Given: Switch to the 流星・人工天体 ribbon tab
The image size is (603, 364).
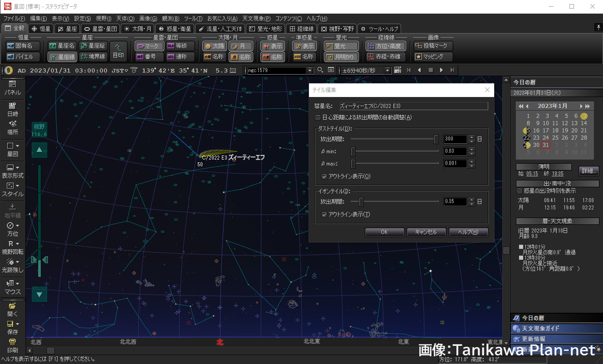Looking at the screenshot, I should coord(220,28).
